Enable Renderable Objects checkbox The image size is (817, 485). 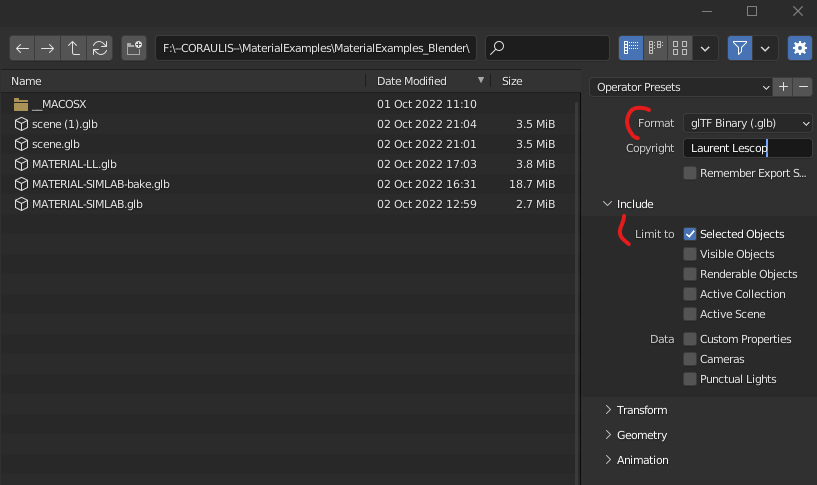[x=690, y=274]
